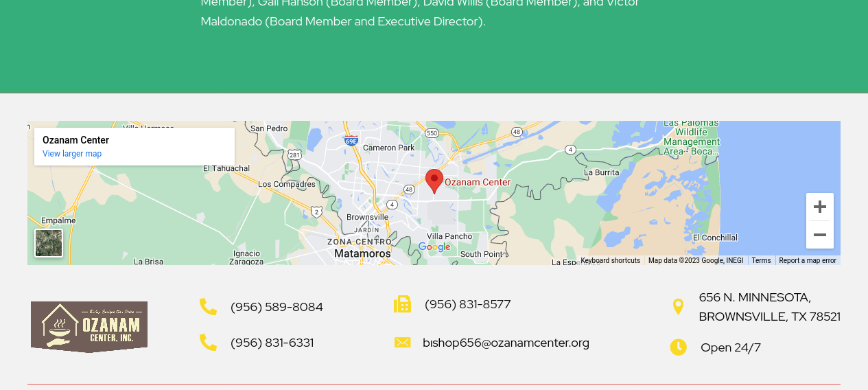Screen dimensions: 868x390
Task: Click the Villa Pancho map label
Action: [449, 236]
